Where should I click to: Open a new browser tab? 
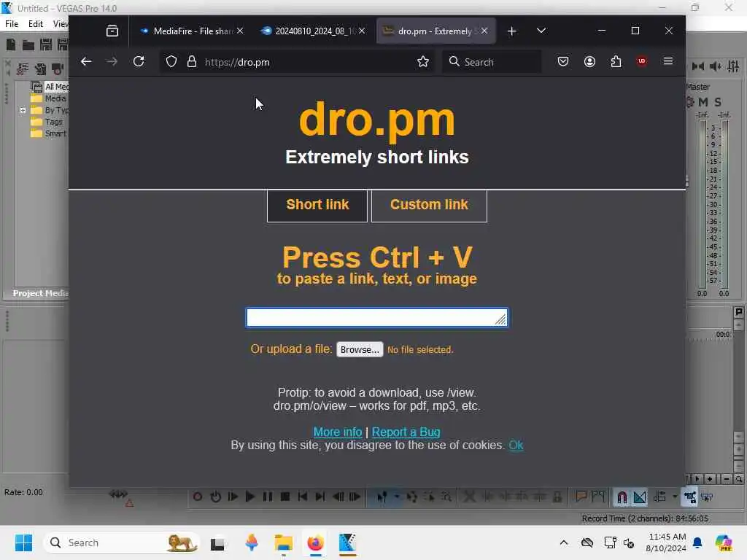[x=511, y=31]
